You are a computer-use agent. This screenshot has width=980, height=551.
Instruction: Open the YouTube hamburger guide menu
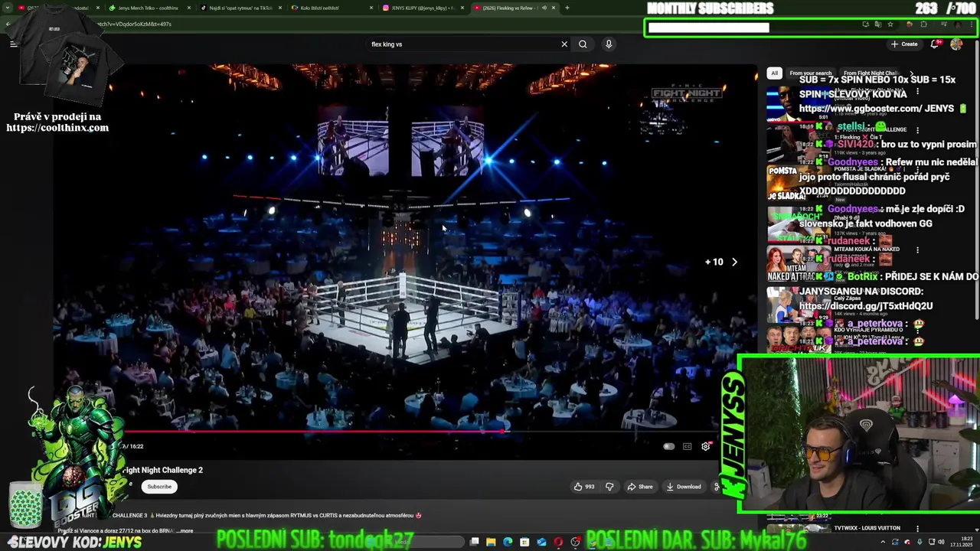[x=13, y=44]
